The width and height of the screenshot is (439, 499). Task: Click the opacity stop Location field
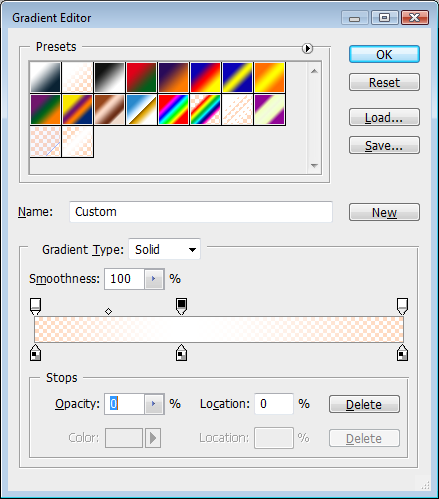274,404
